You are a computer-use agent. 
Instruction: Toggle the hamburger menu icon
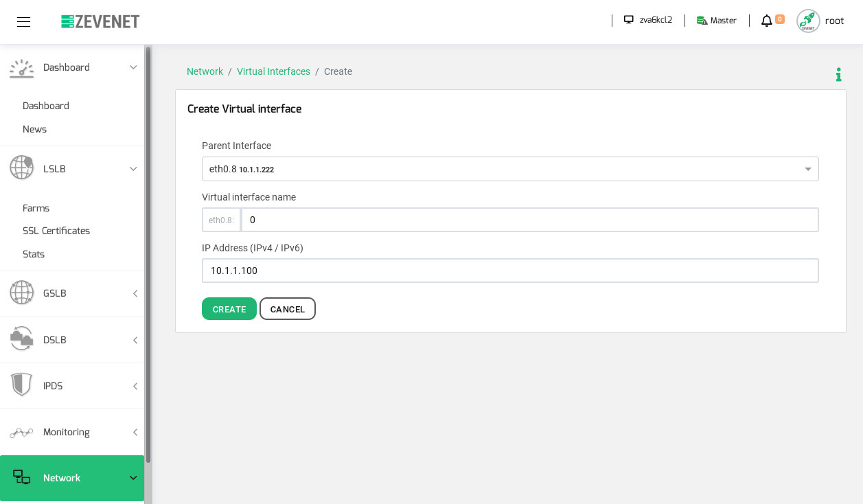click(23, 22)
